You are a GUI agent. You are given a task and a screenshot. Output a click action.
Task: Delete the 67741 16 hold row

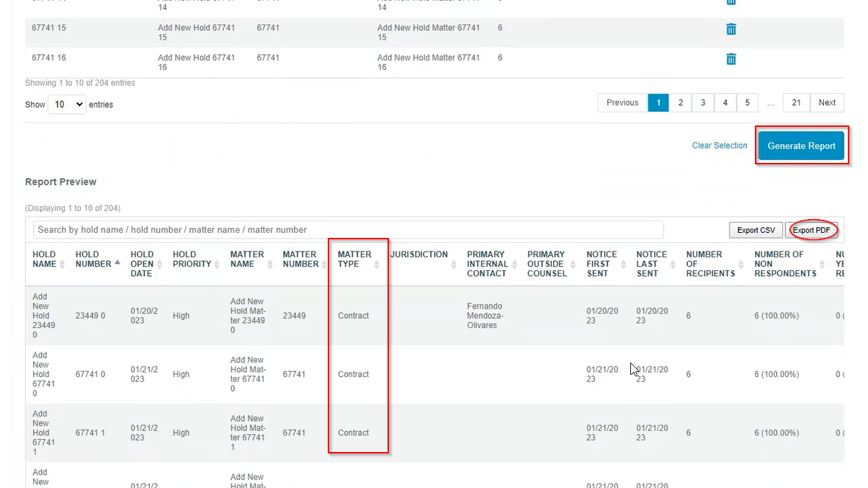(730, 59)
